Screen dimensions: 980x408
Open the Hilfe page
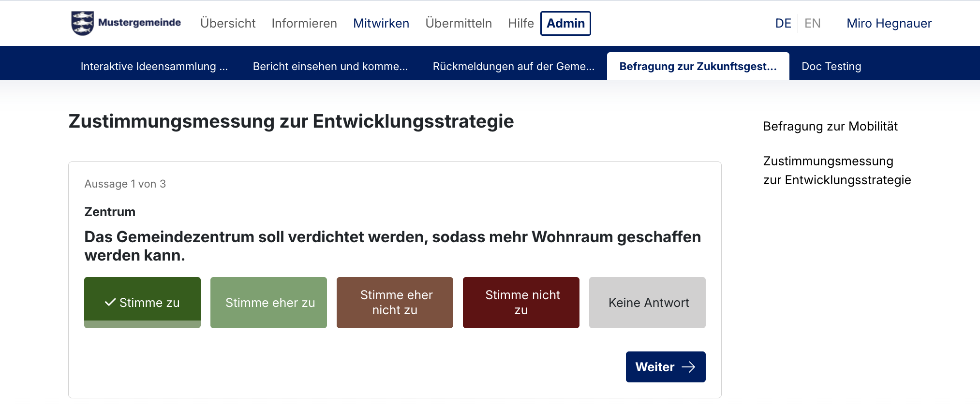520,23
